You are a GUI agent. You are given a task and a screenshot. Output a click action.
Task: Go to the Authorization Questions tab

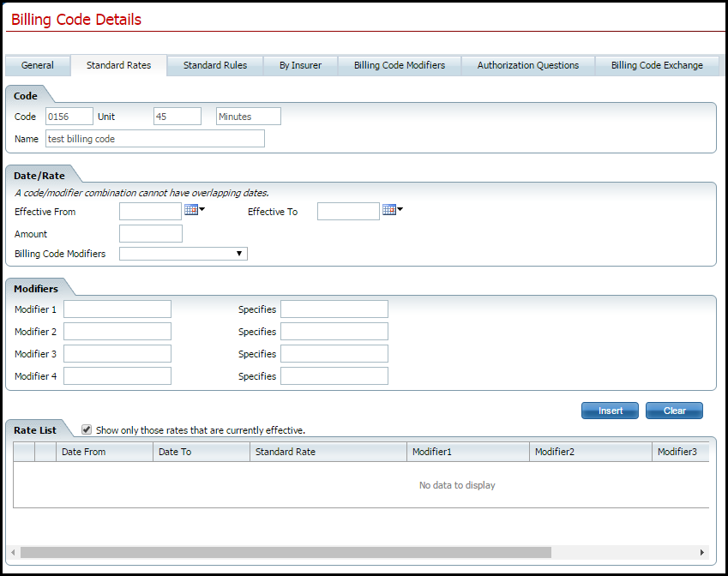[x=527, y=65]
